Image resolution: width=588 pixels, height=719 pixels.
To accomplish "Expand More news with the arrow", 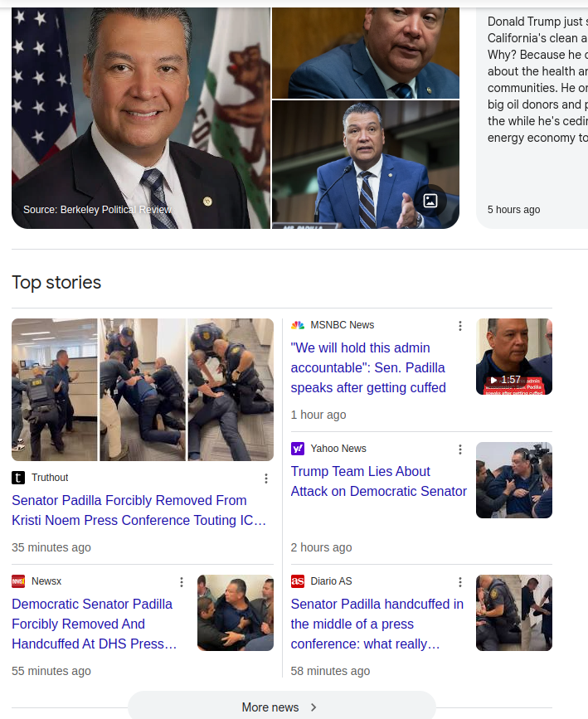I will [x=282, y=707].
